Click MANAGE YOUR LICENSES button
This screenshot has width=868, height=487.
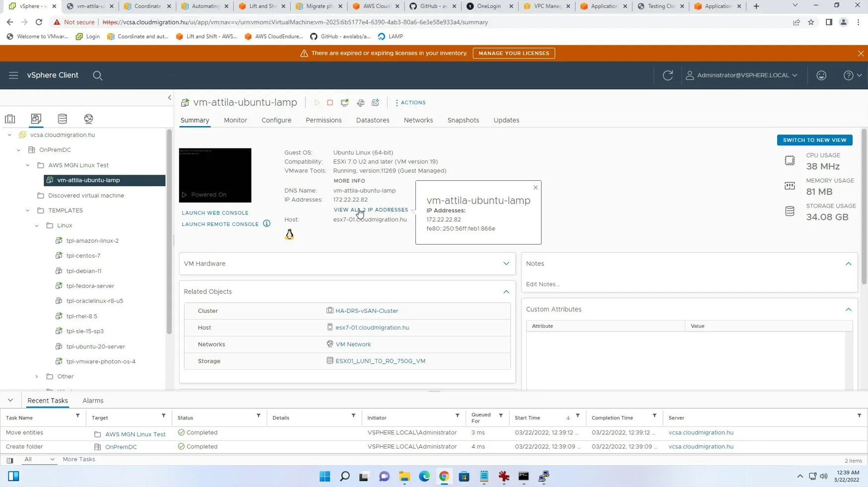pyautogui.click(x=514, y=53)
